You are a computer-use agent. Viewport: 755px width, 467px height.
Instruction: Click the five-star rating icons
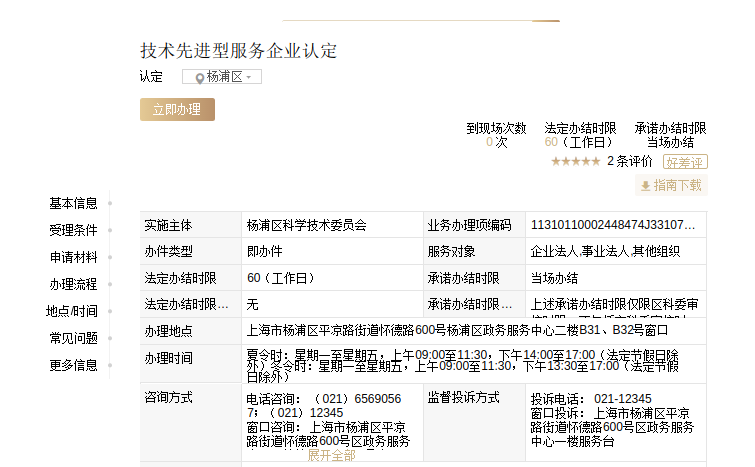(575, 161)
